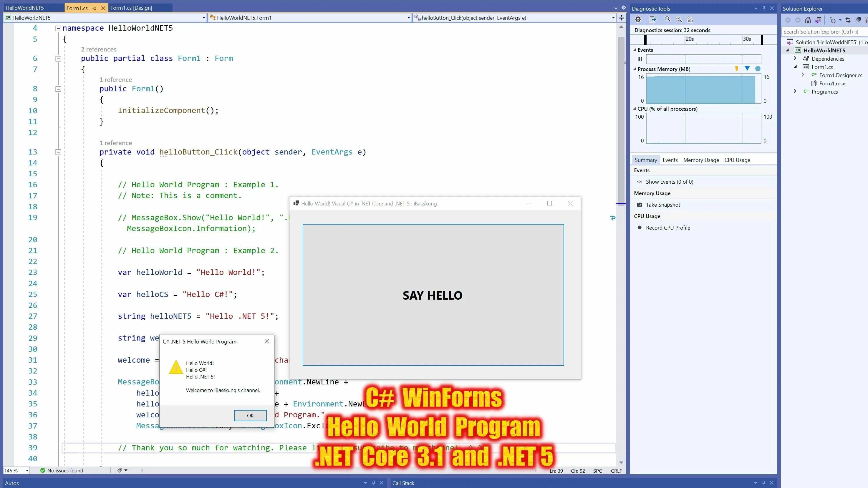Switch to the Form1.cs [Design] tab
The width and height of the screenshot is (868, 488).
(131, 8)
